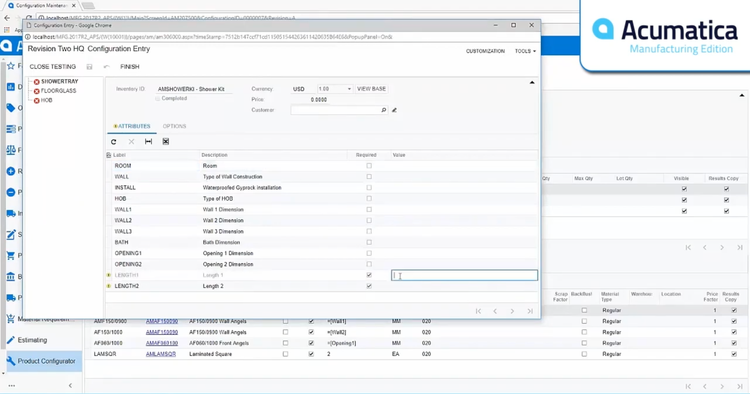750x394 pixels.
Task: Click the column configuration icon left of Label header
Action: pyautogui.click(x=109, y=155)
